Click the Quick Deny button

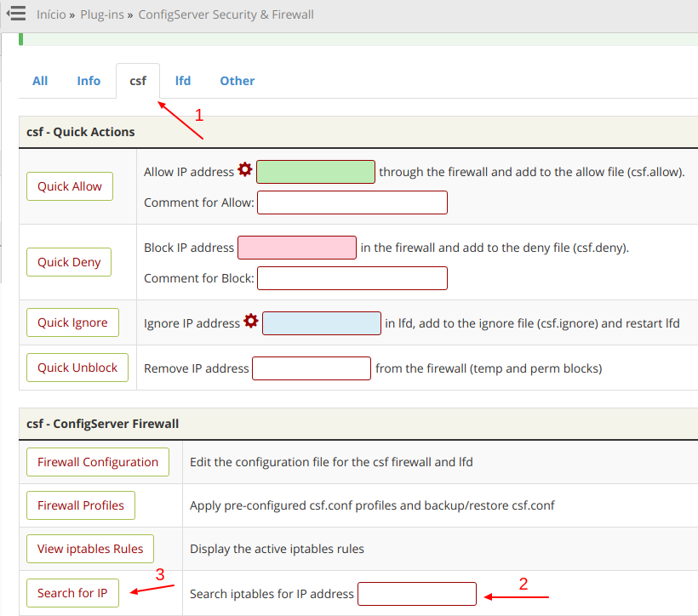(69, 262)
